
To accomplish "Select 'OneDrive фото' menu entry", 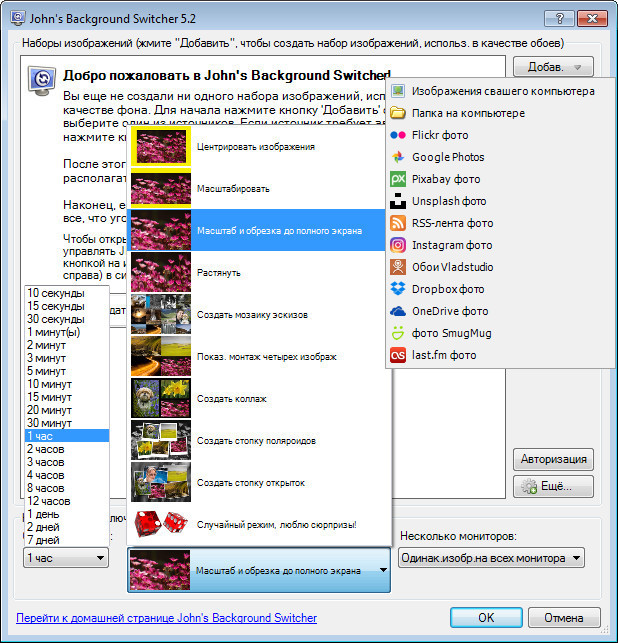I will [499, 311].
